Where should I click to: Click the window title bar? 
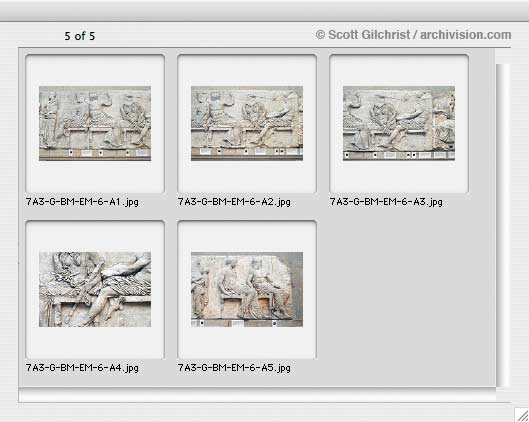(264, 10)
